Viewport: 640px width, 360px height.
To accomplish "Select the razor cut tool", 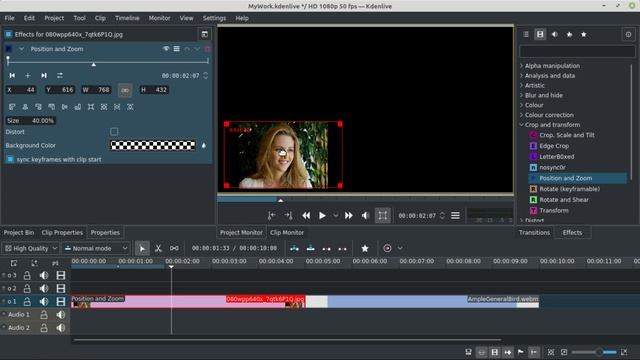I will pyautogui.click(x=158, y=248).
